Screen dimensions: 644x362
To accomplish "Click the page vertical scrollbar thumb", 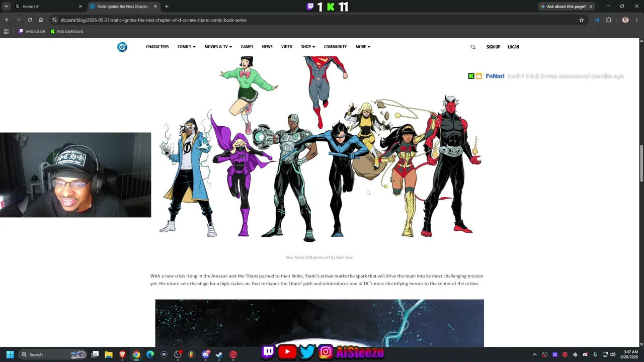I will 641,163.
